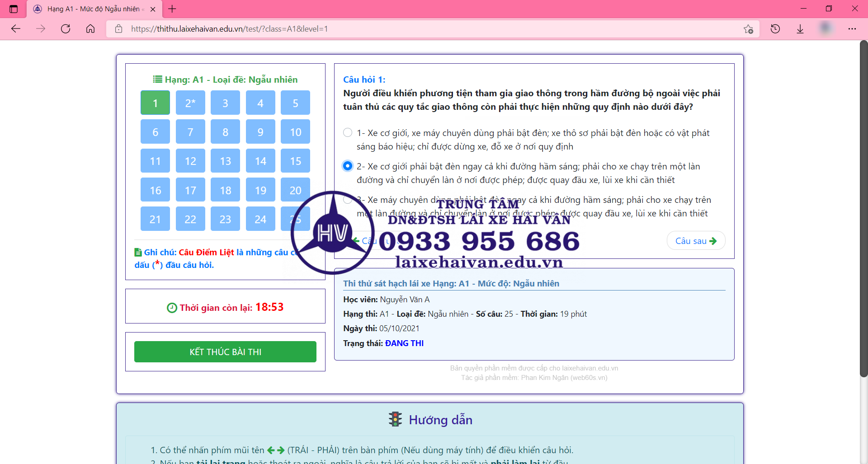Open a new browser tab
Viewport: 868px width, 464px height.
[172, 9]
